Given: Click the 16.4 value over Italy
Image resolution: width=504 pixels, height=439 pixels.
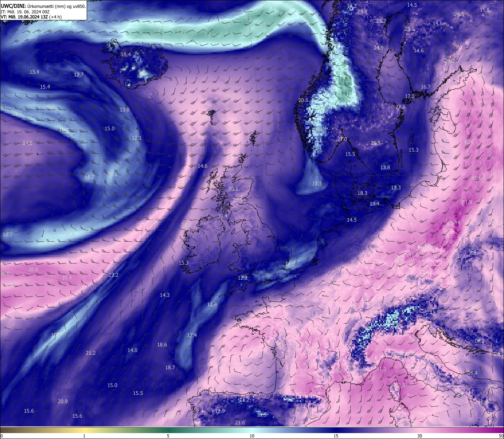Looking at the screenshot, I should click(472, 373).
